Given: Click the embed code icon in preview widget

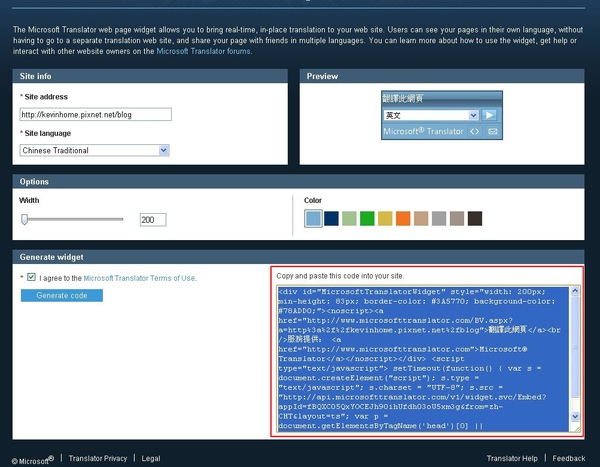Looking at the screenshot, I should [x=474, y=131].
